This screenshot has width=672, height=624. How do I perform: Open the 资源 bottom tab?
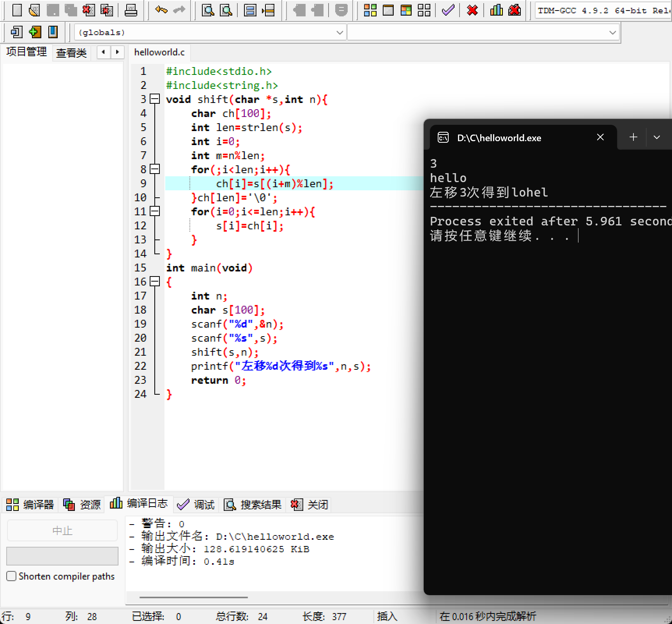pyautogui.click(x=82, y=505)
